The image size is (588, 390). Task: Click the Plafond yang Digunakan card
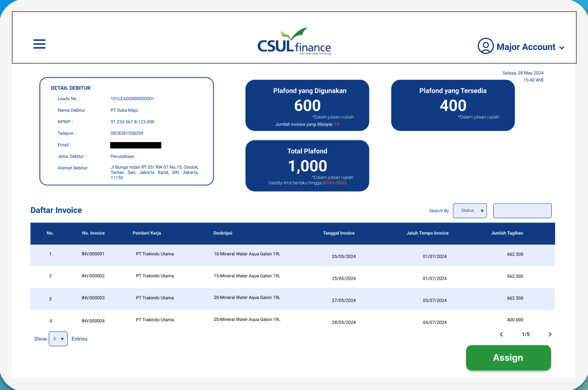[307, 105]
